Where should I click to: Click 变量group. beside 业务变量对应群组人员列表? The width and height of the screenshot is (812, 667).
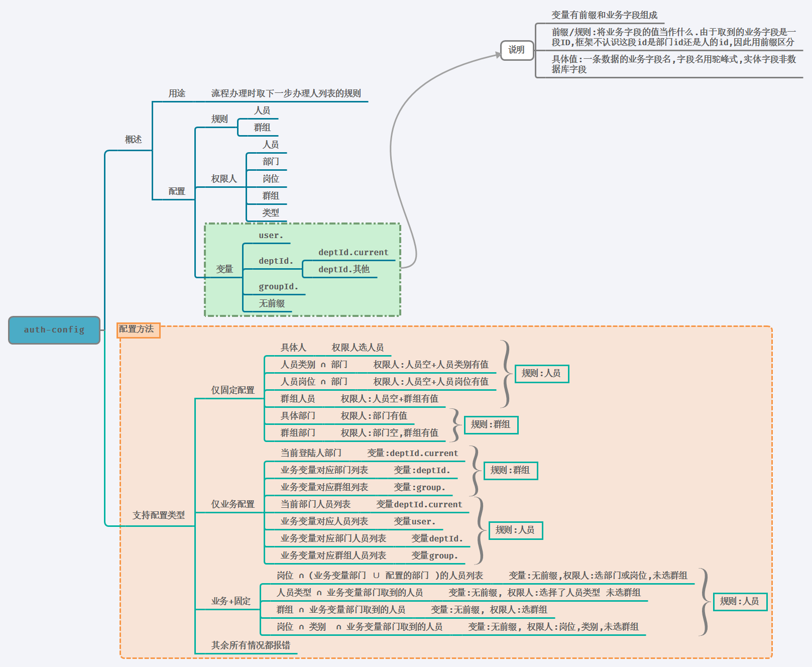pos(435,556)
